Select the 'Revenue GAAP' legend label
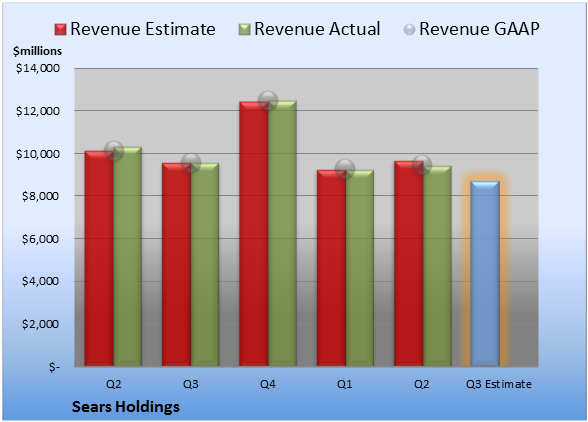Screen dimensions: 588x422 pyautogui.click(x=480, y=29)
